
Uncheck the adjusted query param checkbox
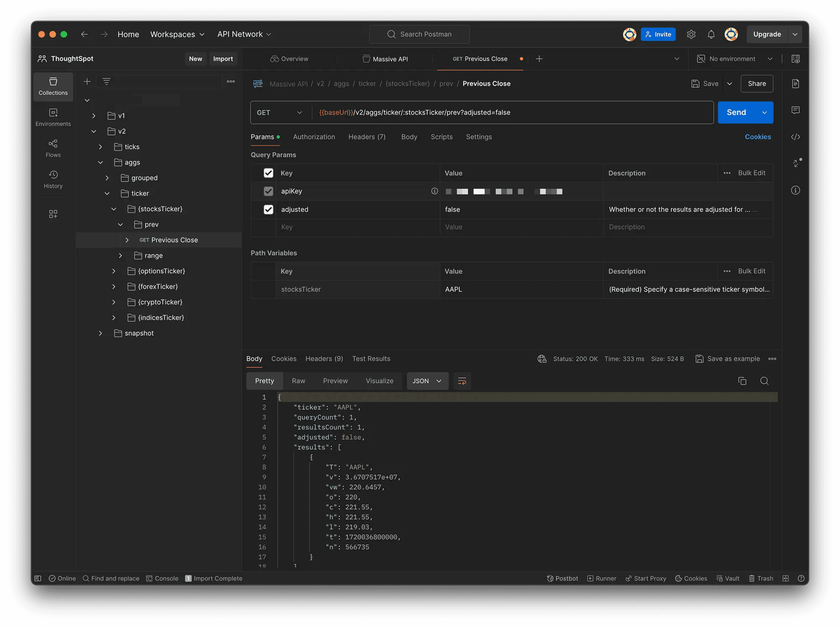tap(268, 210)
